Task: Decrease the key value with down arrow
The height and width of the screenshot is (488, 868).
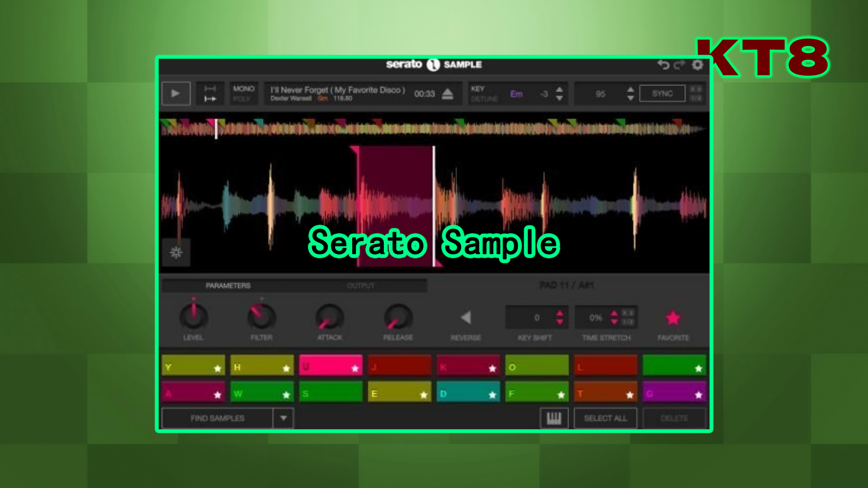Action: point(559,98)
